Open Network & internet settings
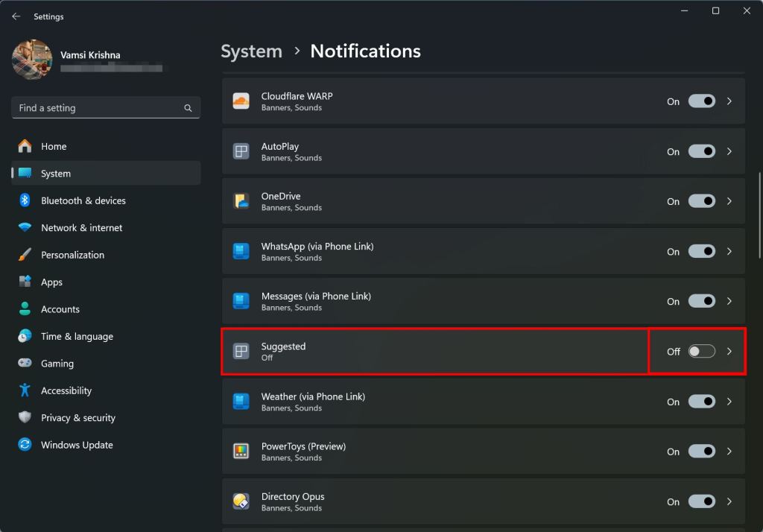This screenshot has height=532, width=763. (x=106, y=227)
